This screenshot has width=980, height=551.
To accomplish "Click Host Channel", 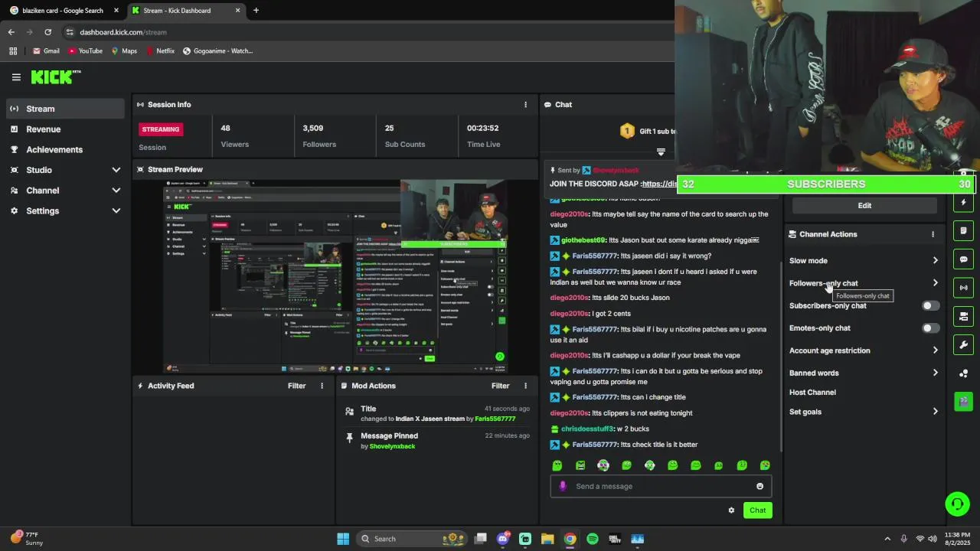I will click(x=812, y=393).
